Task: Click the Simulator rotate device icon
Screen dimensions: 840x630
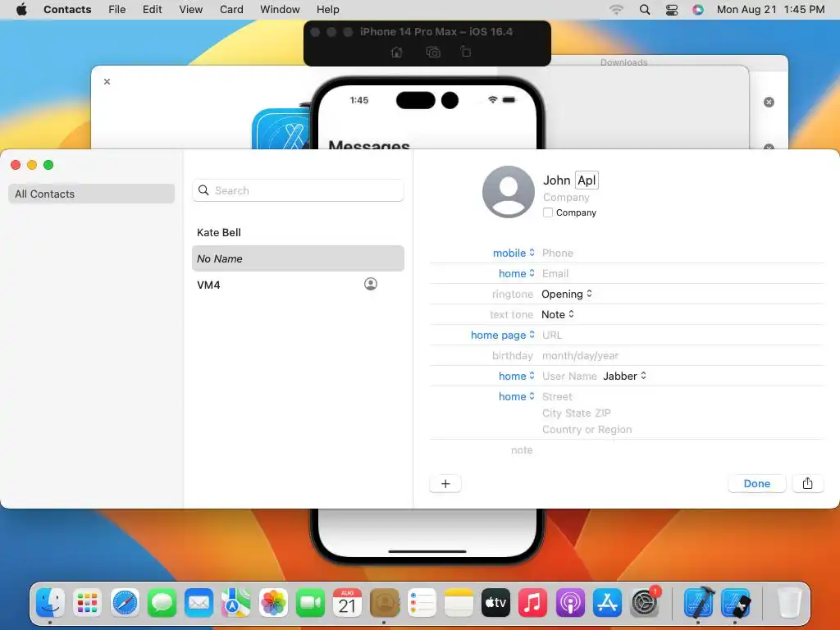Action: [x=466, y=52]
